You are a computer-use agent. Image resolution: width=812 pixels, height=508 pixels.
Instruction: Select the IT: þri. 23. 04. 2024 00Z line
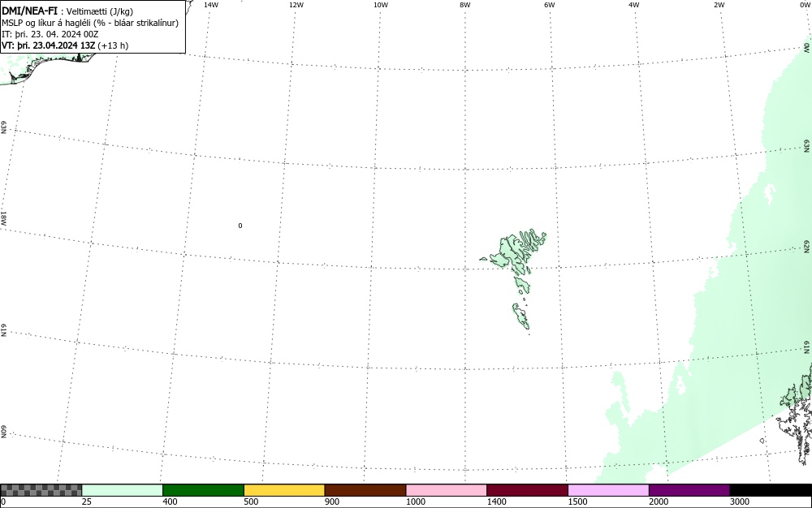point(50,34)
